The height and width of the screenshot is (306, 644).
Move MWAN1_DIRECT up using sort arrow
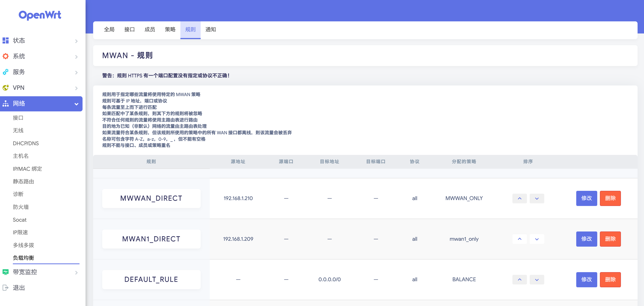tap(520, 239)
